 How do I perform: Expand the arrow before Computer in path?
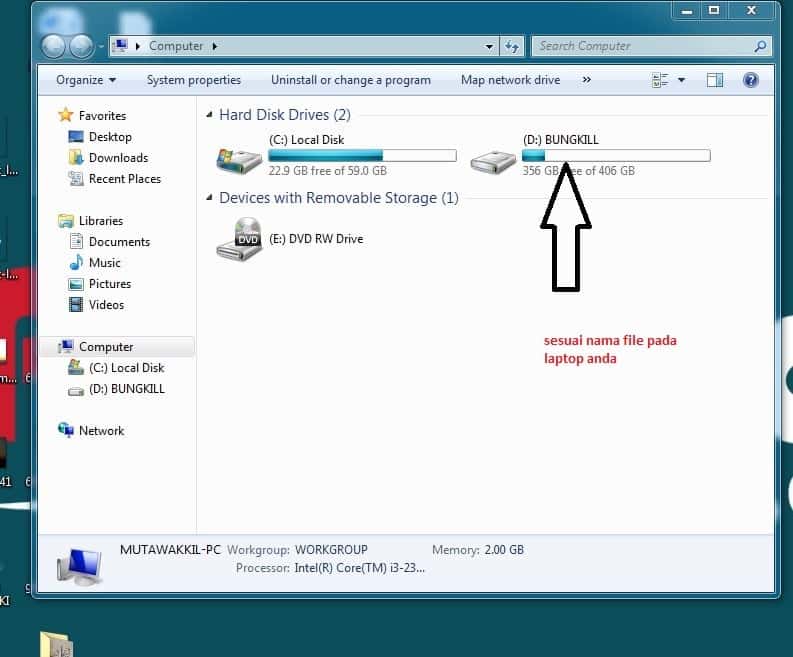[138, 47]
